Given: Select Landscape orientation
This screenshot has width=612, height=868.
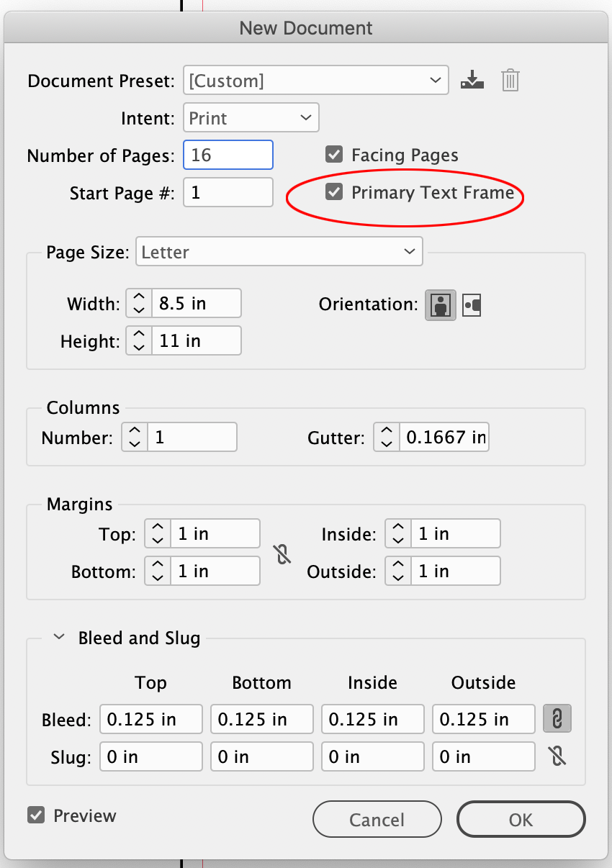Looking at the screenshot, I should pos(473,305).
